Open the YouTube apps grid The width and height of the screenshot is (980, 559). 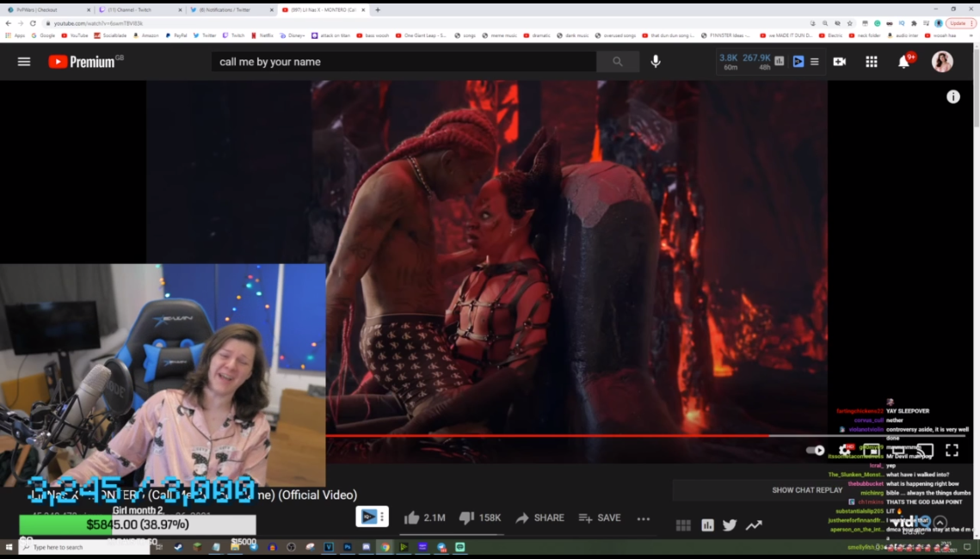872,61
